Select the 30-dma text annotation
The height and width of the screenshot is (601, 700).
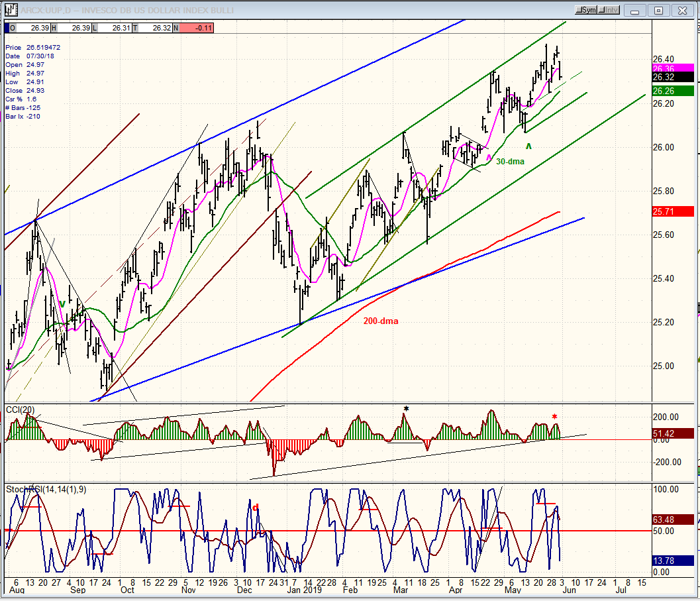tap(510, 161)
